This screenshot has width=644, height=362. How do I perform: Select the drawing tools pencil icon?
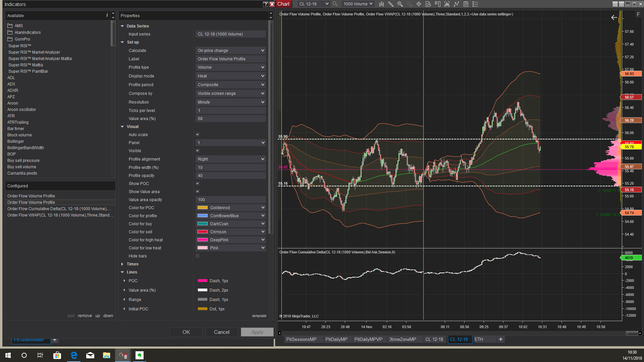[391, 4]
